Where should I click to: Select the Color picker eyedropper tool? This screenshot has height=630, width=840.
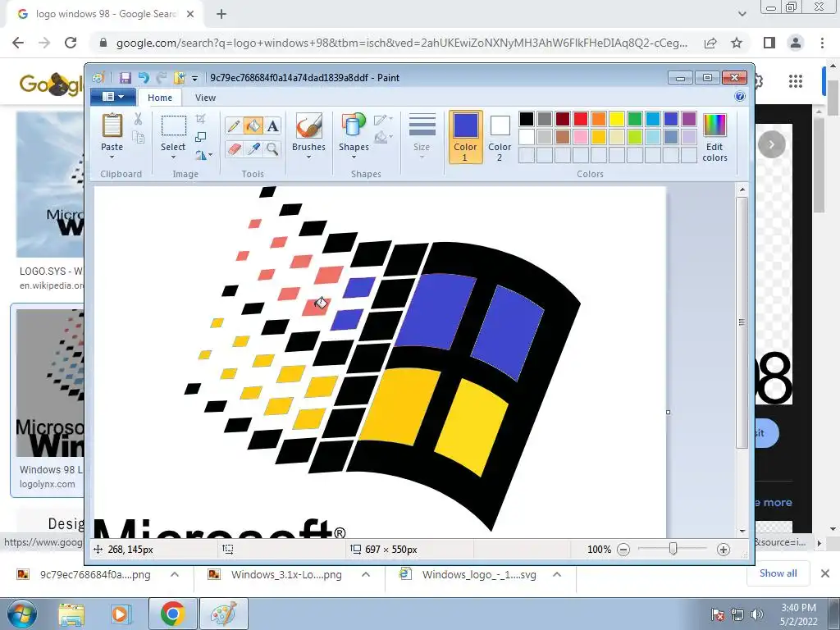253,148
